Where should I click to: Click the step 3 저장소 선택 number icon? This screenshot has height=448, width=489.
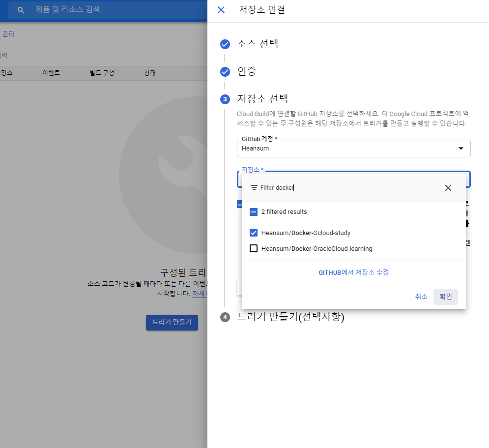225,99
